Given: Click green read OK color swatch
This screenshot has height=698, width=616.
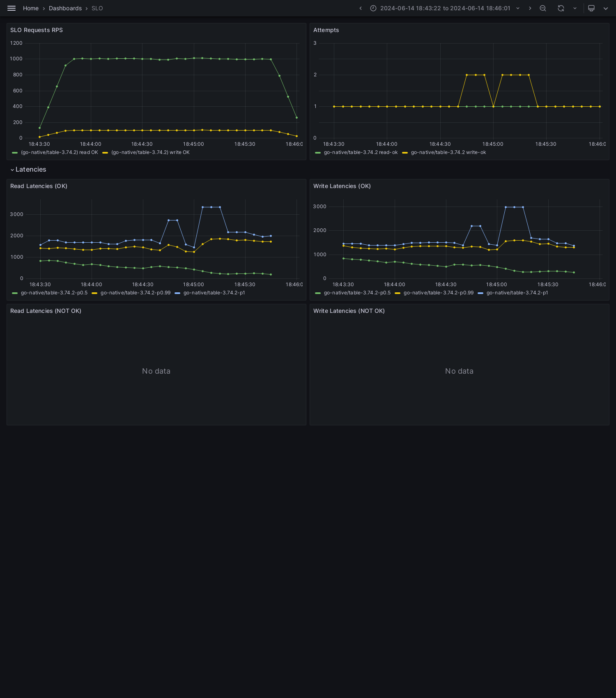Looking at the screenshot, I should point(15,153).
